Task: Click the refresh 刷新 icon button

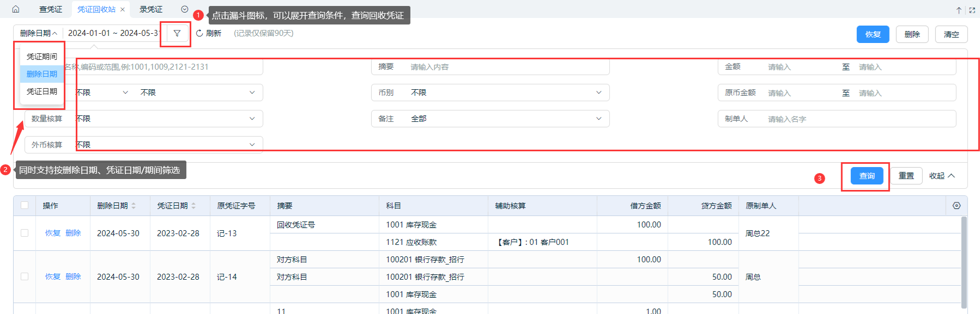Action: 209,33
